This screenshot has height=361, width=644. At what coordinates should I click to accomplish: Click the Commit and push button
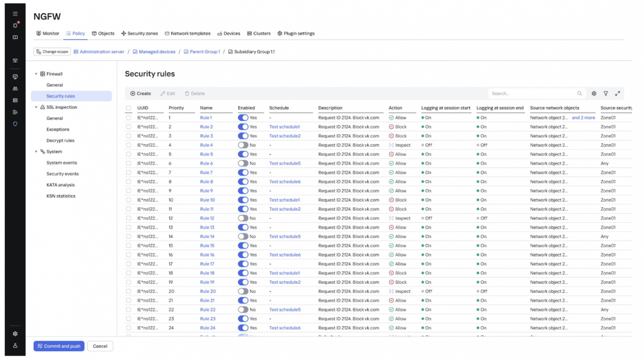(x=59, y=346)
